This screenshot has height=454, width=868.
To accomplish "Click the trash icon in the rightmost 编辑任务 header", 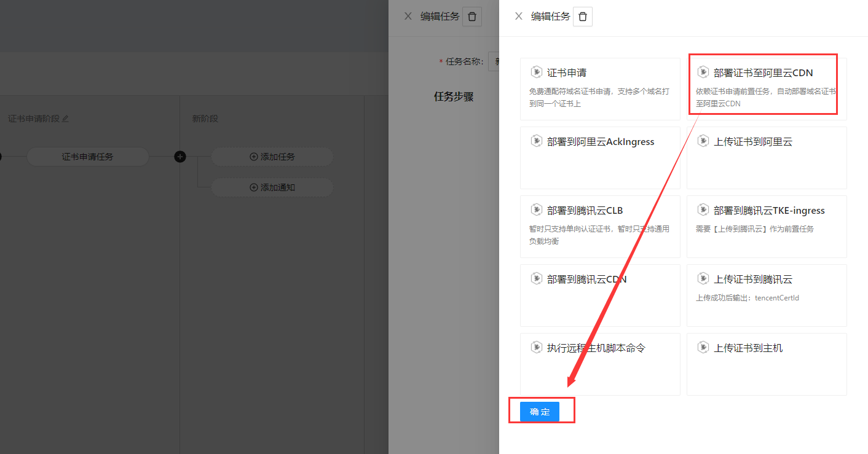I will (x=582, y=17).
